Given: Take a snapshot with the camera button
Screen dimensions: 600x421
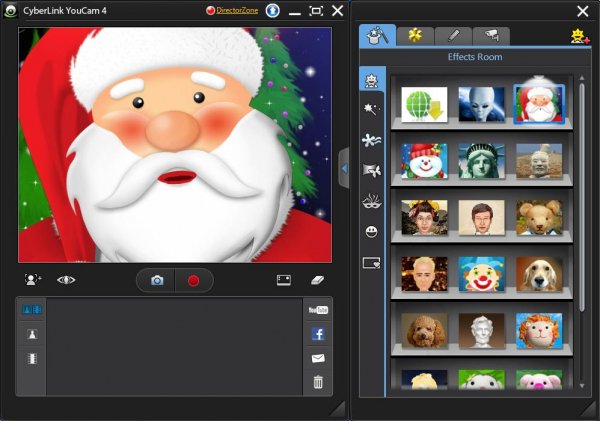Looking at the screenshot, I should click(x=157, y=281).
